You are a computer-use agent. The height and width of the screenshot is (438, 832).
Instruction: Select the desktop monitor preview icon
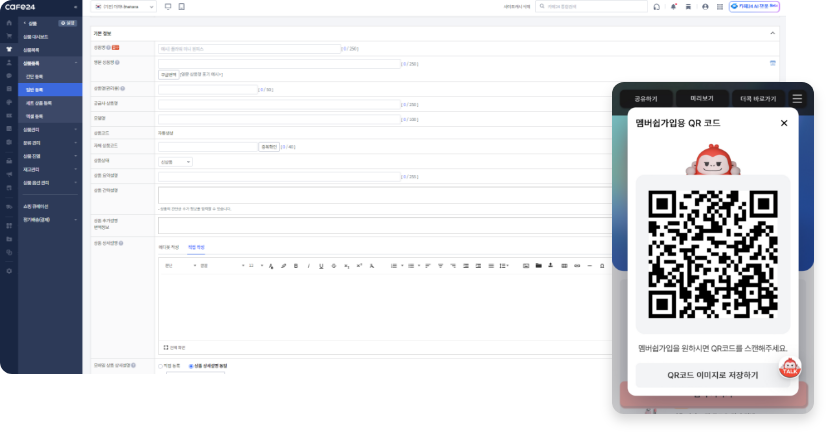pyautogui.click(x=167, y=6)
